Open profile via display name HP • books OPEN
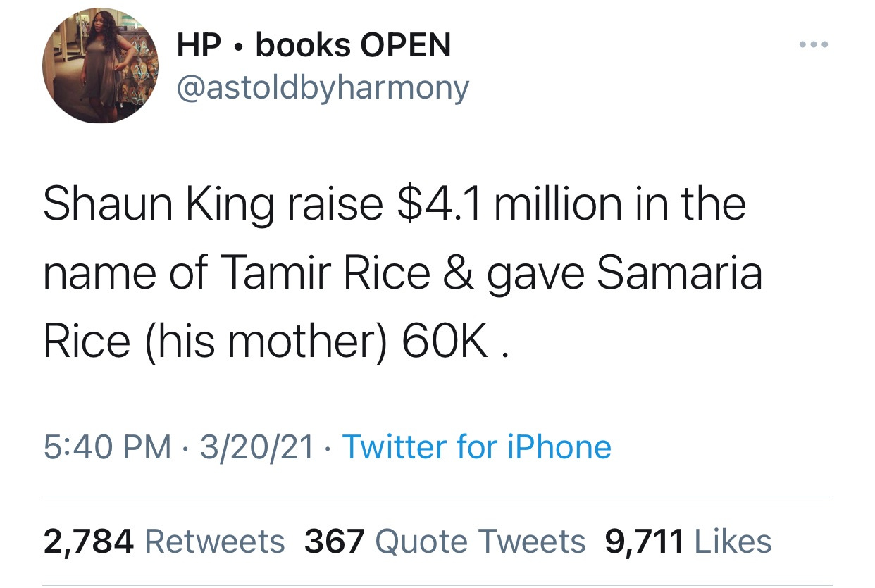 314,46
